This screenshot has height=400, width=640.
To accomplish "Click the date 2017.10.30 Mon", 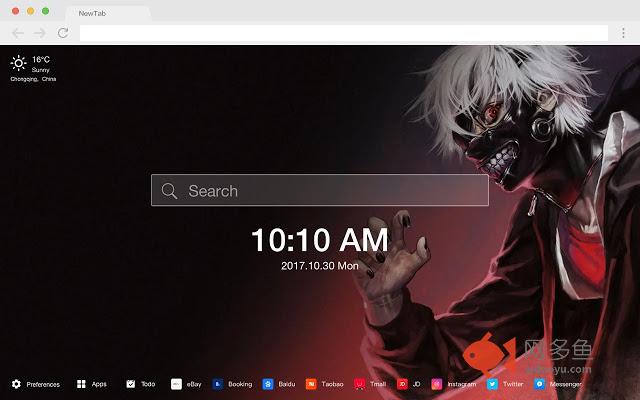I will click(320, 266).
